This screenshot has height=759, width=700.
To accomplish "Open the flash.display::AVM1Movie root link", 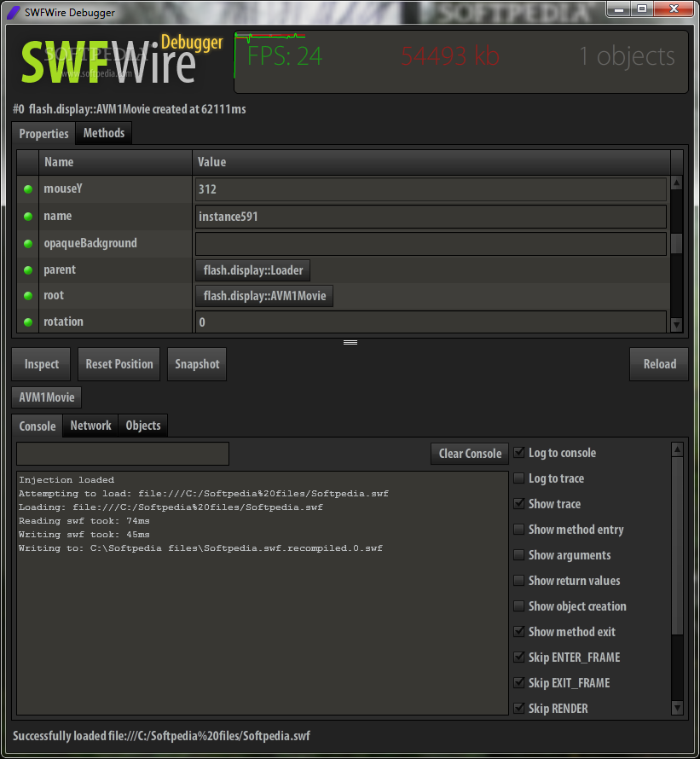I will pyautogui.click(x=265, y=296).
